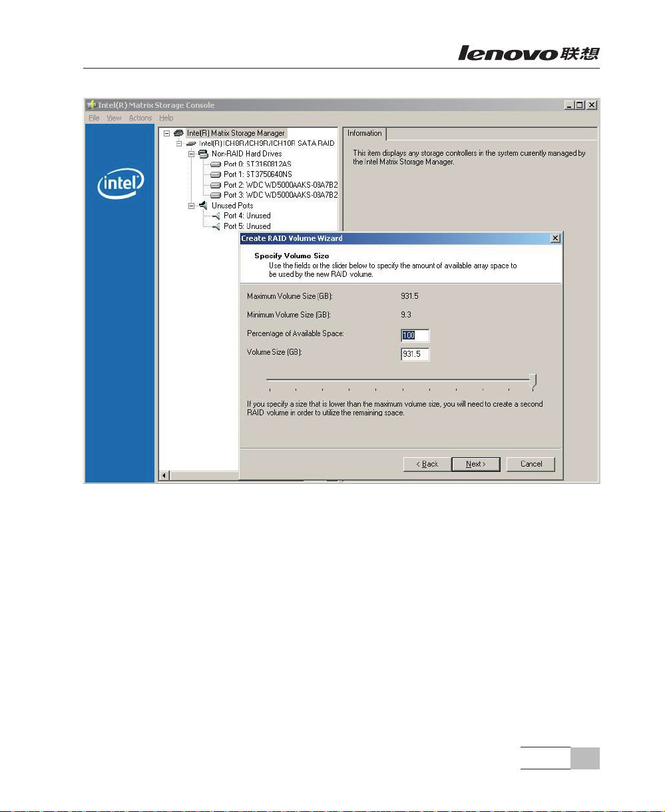This screenshot has height=812, width=665.
Task: Click the Unused Ports group icon
Action: pos(204,206)
